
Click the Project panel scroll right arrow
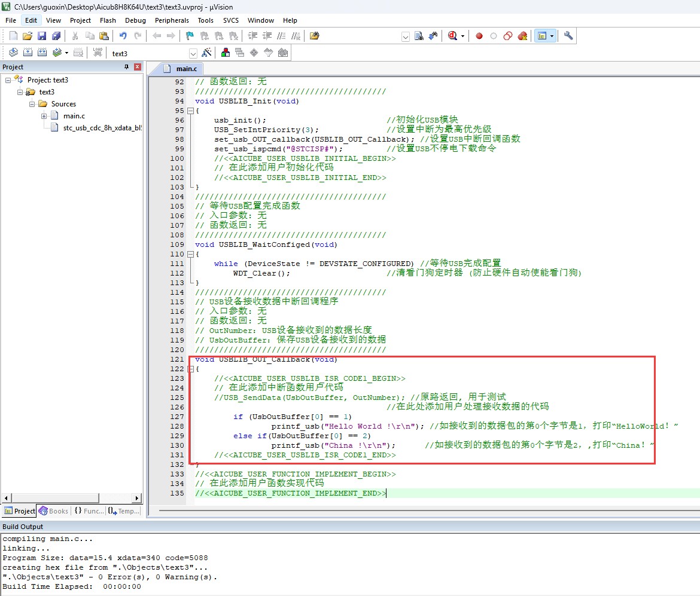click(137, 498)
